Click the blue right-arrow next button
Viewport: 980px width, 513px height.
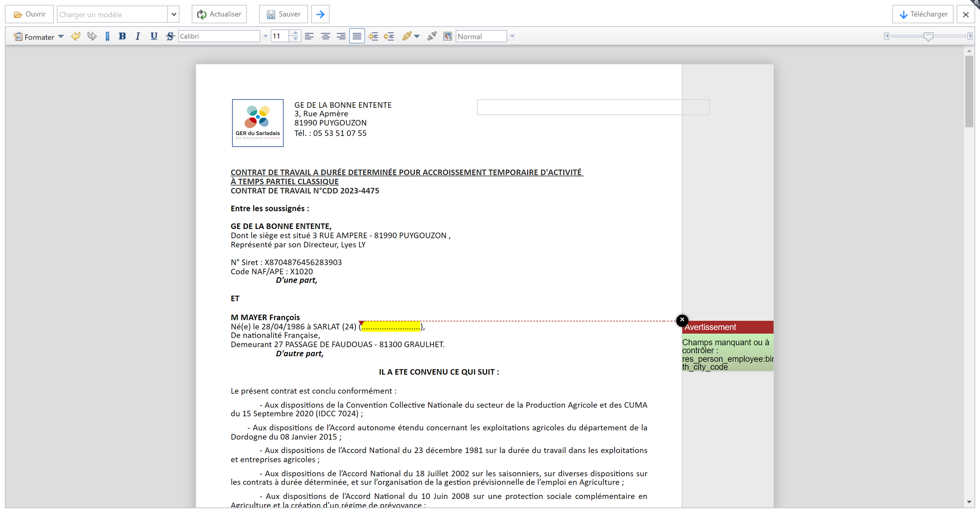320,14
